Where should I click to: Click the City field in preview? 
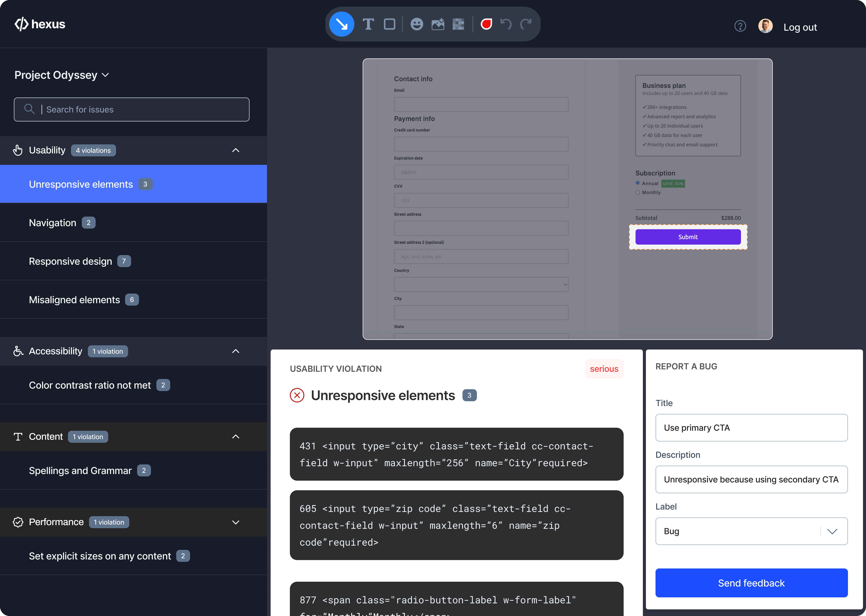click(x=481, y=313)
